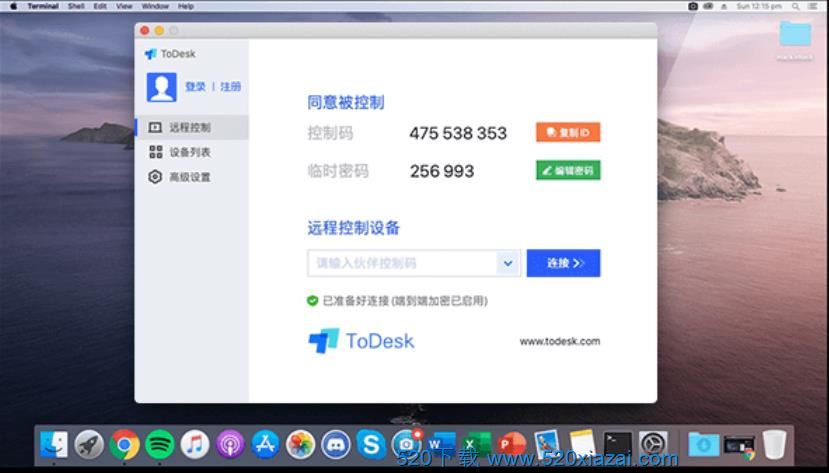
Task: Open the Help menu
Action: (x=186, y=6)
